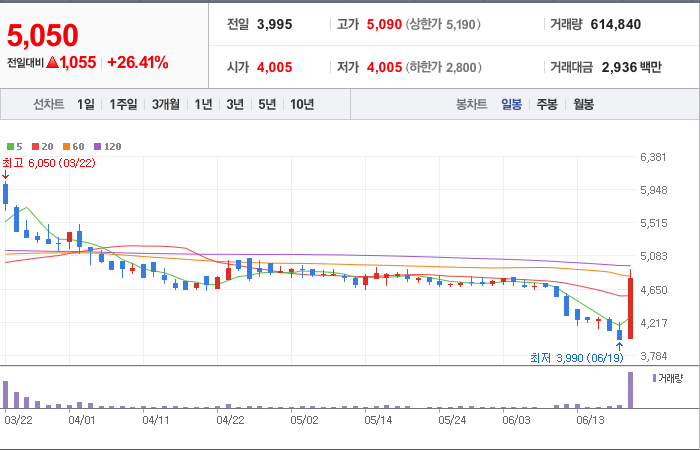Image resolution: width=700 pixels, height=450 pixels.
Task: Click the 06/13 date axis label
Action: click(x=590, y=421)
